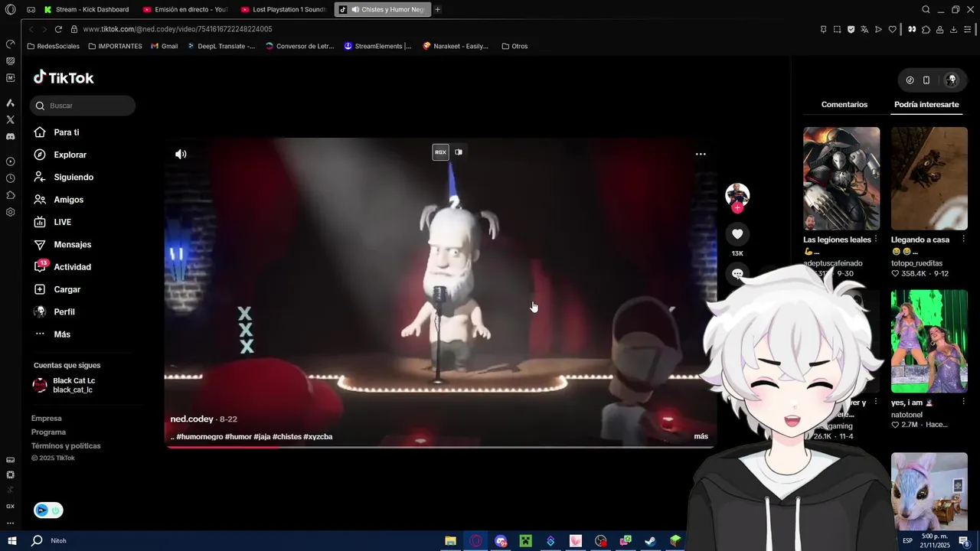Open options for Las legiones leales video

[876, 240]
